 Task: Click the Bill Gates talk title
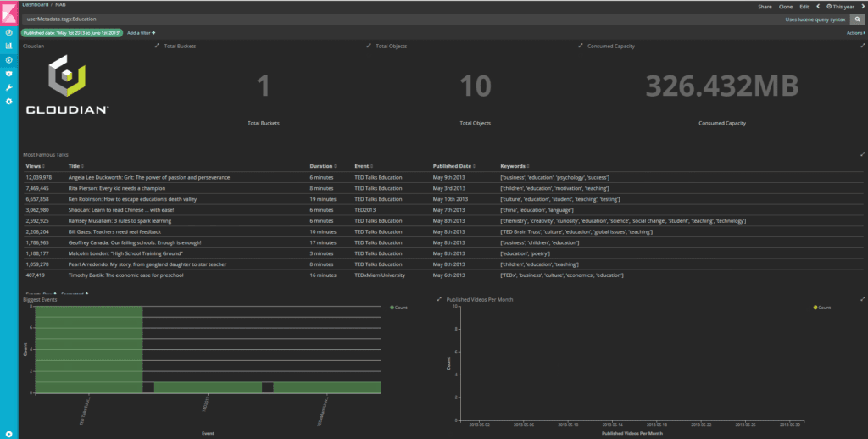(114, 231)
